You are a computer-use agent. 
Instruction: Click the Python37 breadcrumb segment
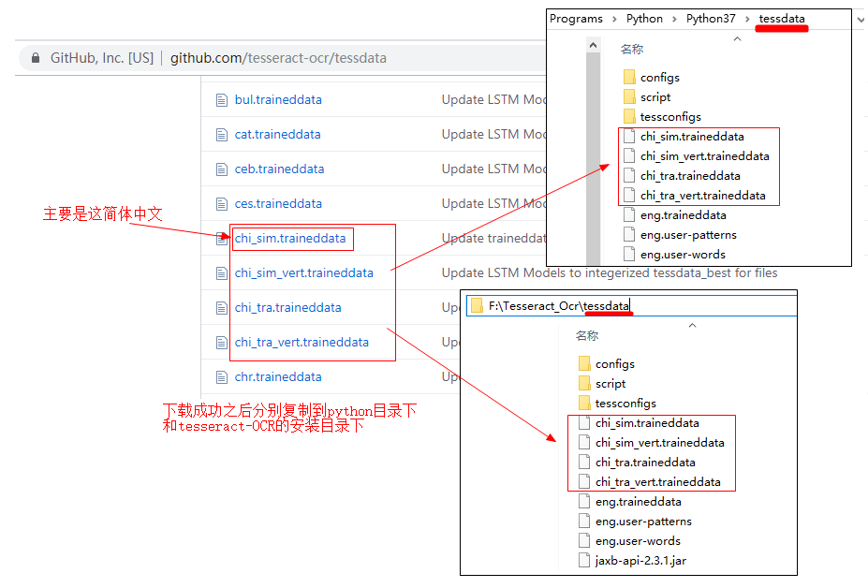click(711, 19)
